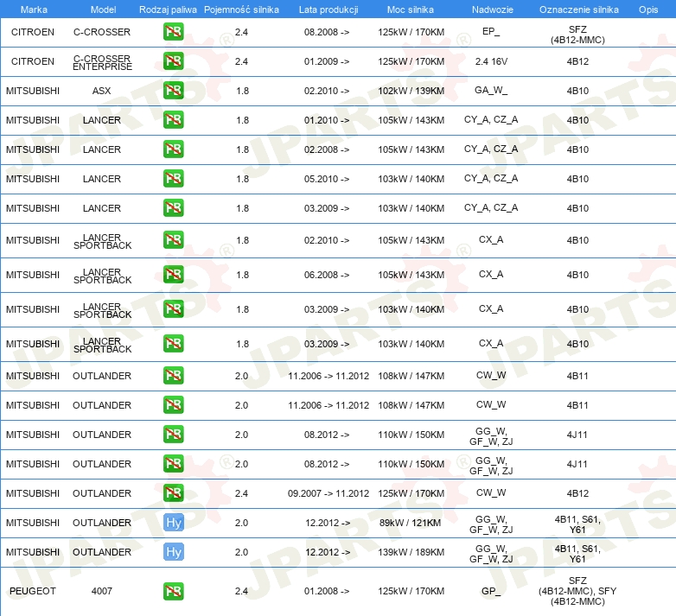Screen dimensions: 676x616
Task: Click the production date 06.2008 -> cell
Action: (x=327, y=275)
